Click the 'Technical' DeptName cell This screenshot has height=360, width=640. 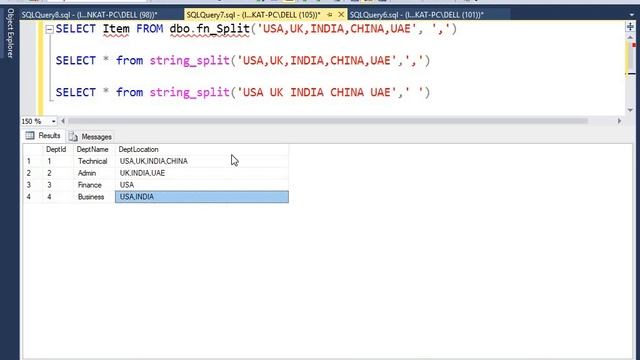pos(94,161)
